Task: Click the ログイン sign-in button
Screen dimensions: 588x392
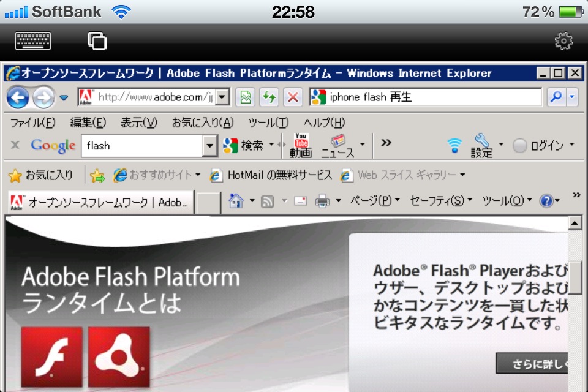Action: pyautogui.click(x=538, y=146)
